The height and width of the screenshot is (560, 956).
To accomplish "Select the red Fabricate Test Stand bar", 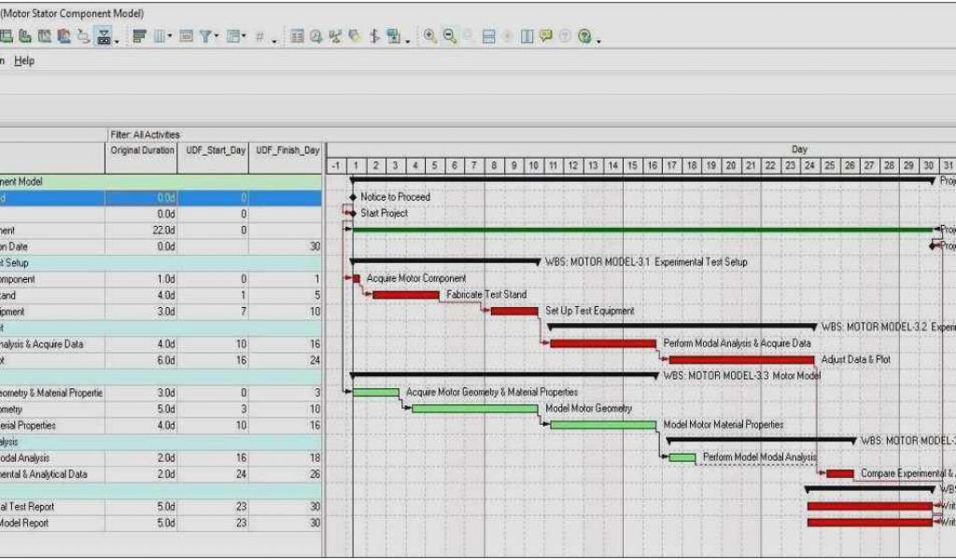I will pyautogui.click(x=405, y=295).
